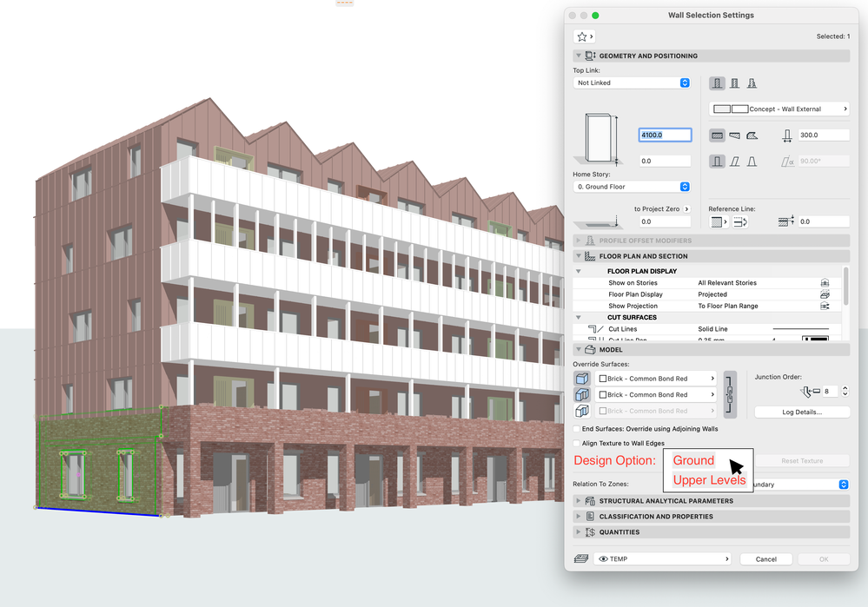Click the Solid Line cut line preview

800,329
